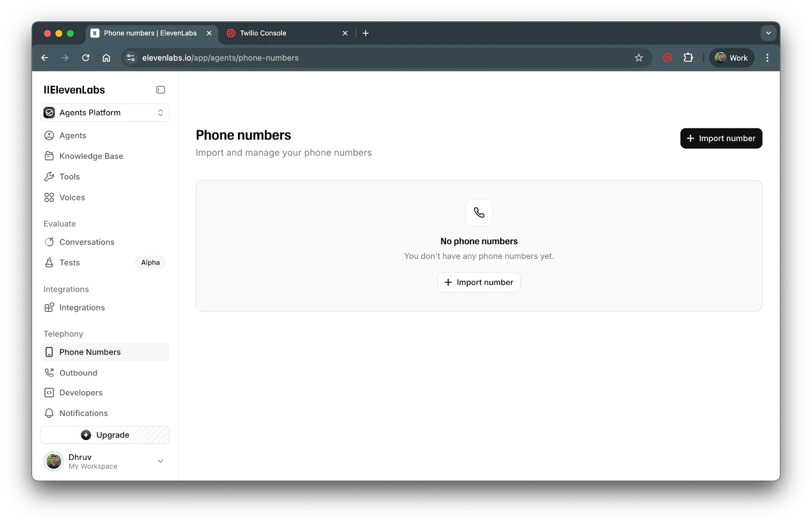
Task: Click the Upgrade button
Action: pyautogui.click(x=105, y=435)
